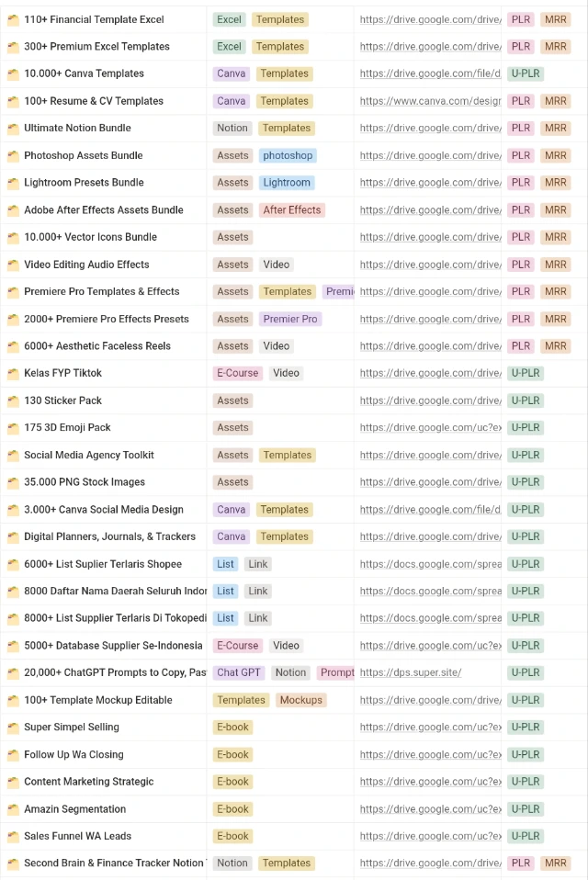Click the Canva tag in Digital Planners row

232,536
